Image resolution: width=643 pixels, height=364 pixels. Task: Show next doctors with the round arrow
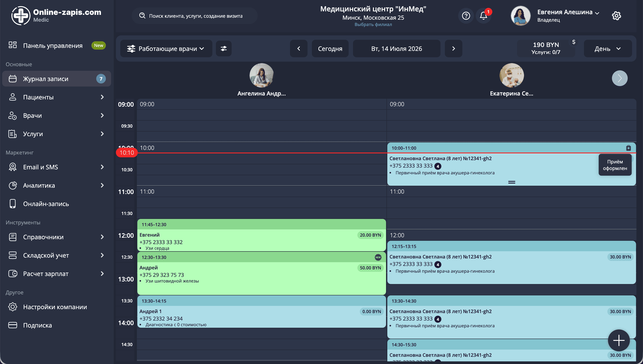point(619,78)
